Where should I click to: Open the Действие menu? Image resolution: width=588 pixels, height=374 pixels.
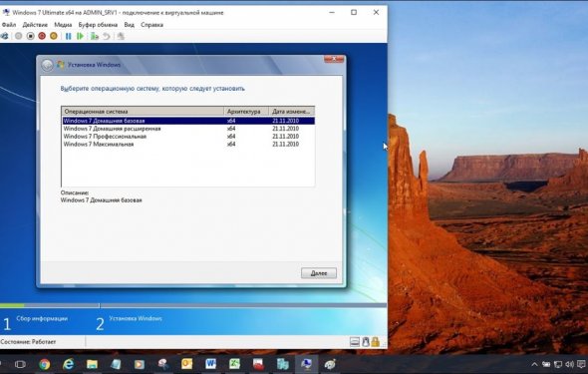coord(35,25)
